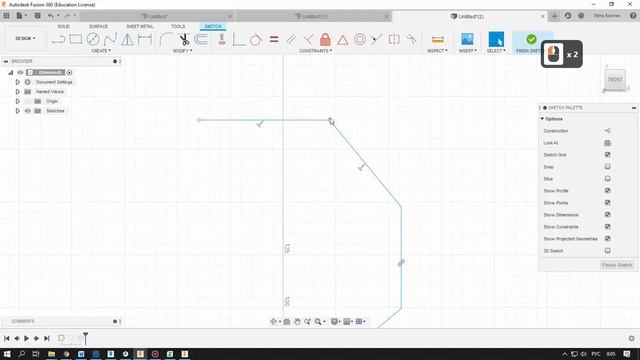This screenshot has height=360, width=640.
Task: Open the Design workspace dropdown
Action: (x=25, y=38)
